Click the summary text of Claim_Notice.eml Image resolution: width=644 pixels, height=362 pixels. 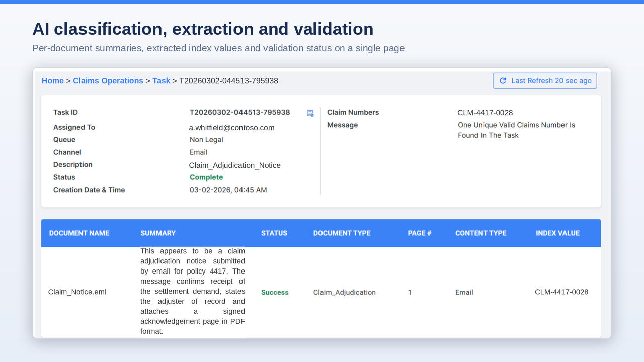193,291
